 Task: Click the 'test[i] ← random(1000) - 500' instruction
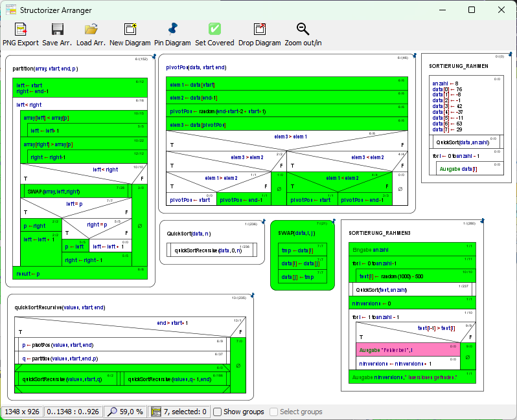pyautogui.click(x=416, y=276)
